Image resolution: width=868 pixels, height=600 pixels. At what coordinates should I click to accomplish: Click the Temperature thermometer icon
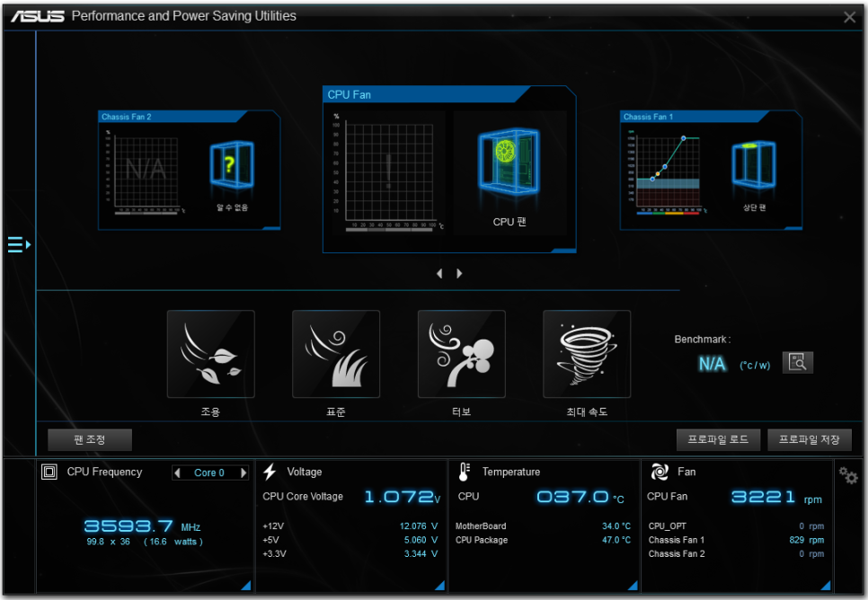[464, 472]
